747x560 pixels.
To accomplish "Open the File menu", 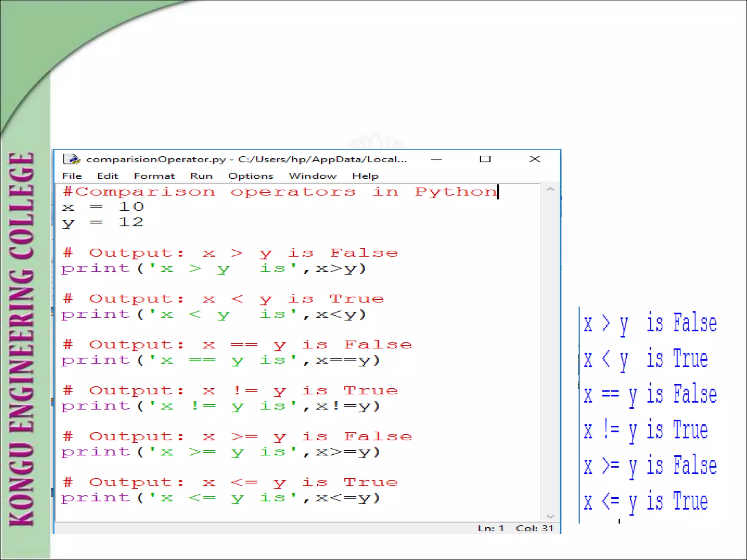I will point(72,176).
